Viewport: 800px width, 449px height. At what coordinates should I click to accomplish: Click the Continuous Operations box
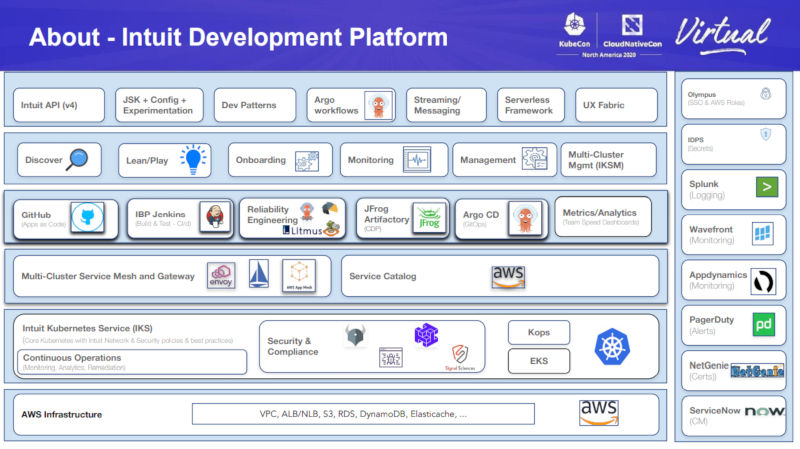132,362
